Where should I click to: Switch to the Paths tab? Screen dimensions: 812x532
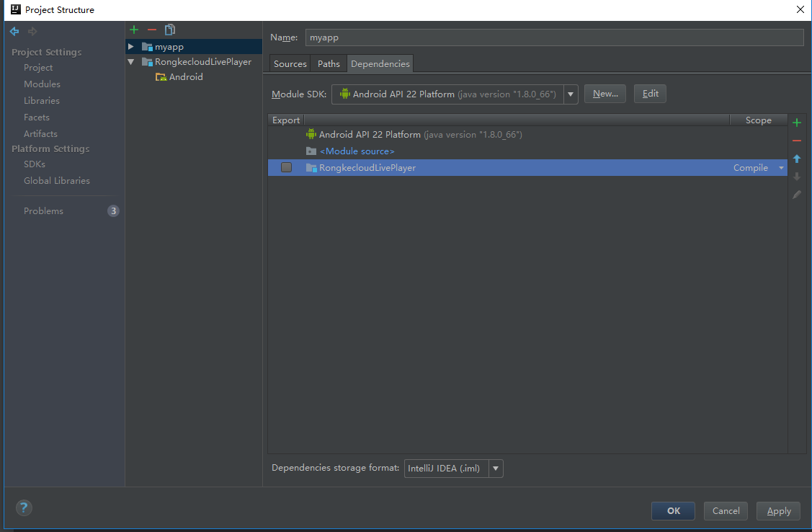click(329, 63)
